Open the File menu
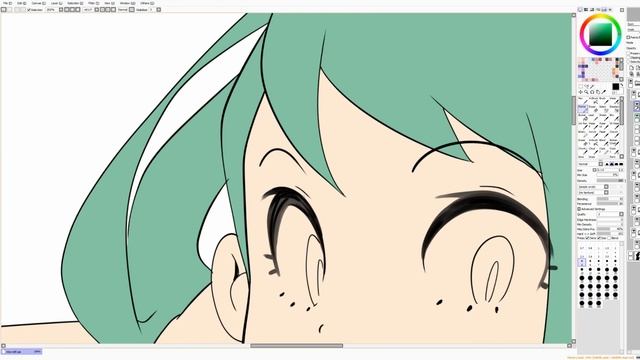The height and width of the screenshot is (360, 640). click(x=7, y=3)
